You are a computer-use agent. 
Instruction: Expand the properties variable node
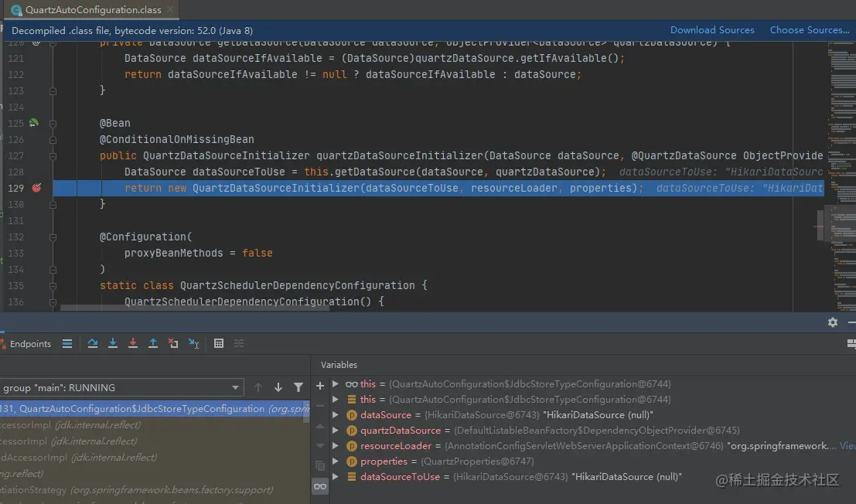click(x=336, y=461)
